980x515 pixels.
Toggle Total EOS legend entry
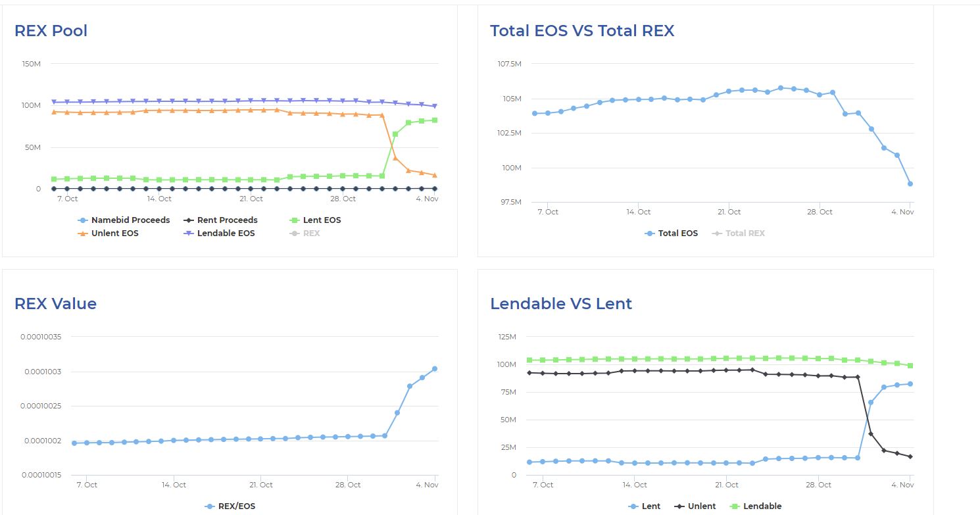[671, 233]
